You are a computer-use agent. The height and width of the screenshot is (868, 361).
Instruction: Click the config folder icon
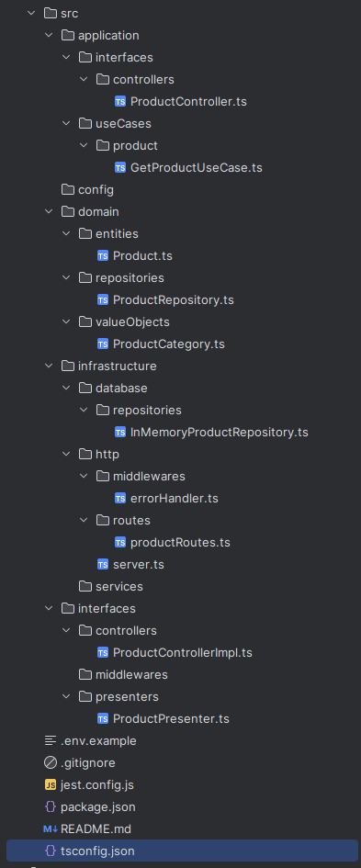[68, 190]
